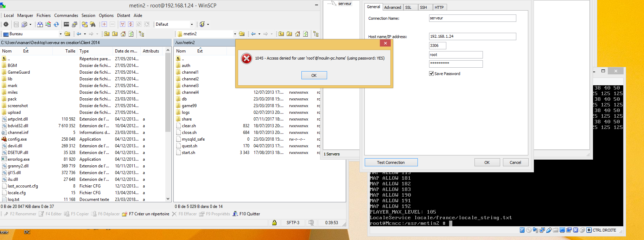The image size is (644, 240).
Task: Expand the metin2 remote directory dropdown
Action: pos(235,34)
